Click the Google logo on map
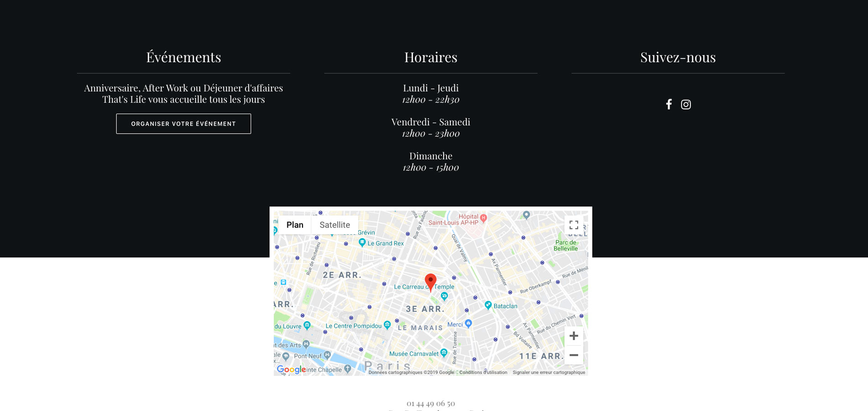 coord(291,369)
